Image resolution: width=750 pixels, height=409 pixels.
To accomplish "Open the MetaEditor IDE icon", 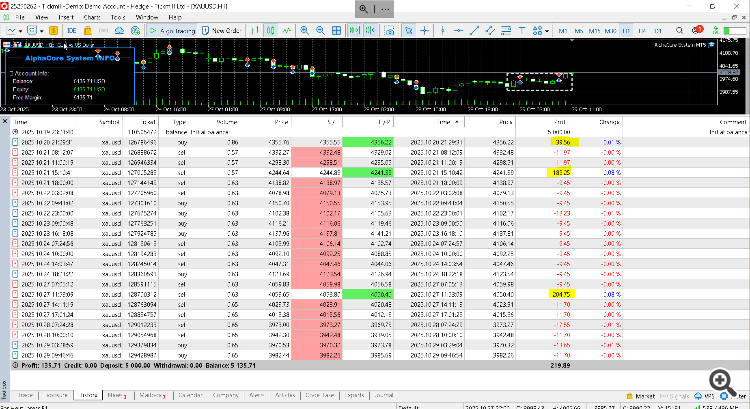I will pyautogui.click(x=72, y=31).
